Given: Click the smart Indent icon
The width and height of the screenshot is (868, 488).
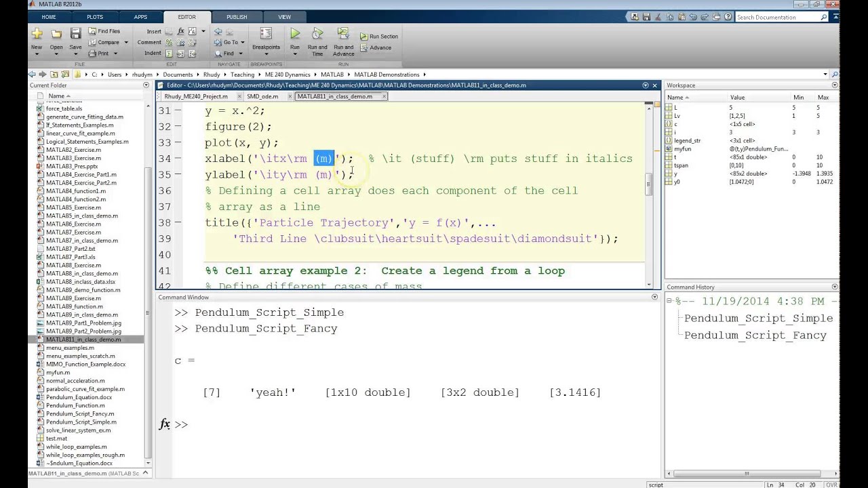Looking at the screenshot, I should 169,53.
